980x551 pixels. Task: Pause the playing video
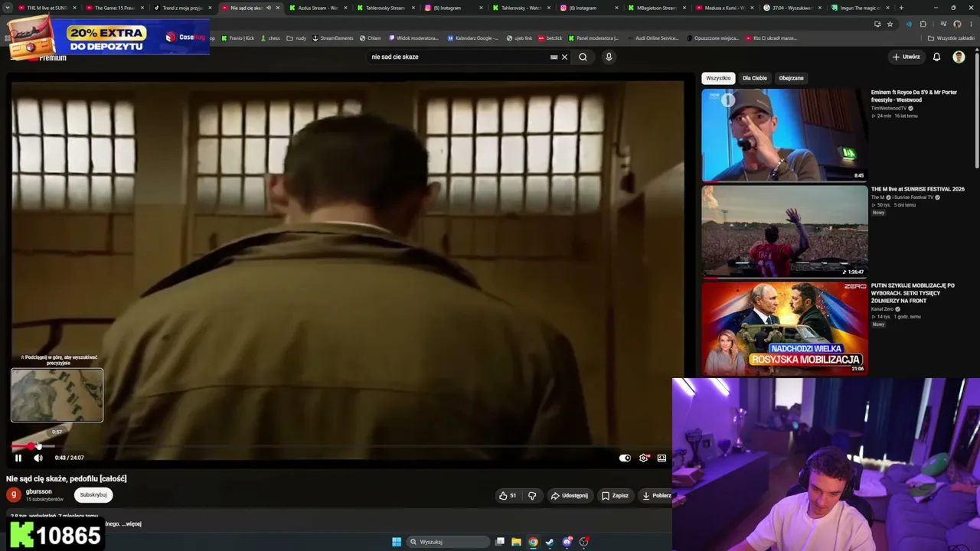pyautogui.click(x=18, y=458)
